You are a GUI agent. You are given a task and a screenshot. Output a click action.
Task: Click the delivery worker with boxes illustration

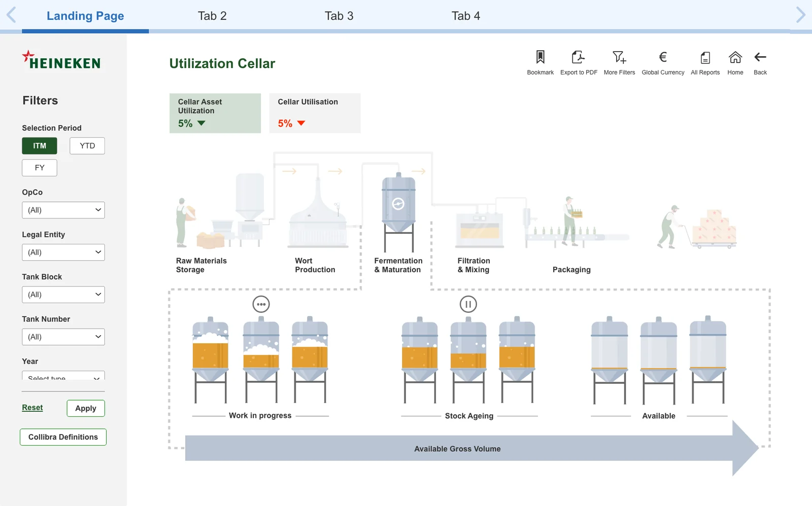[x=696, y=227]
